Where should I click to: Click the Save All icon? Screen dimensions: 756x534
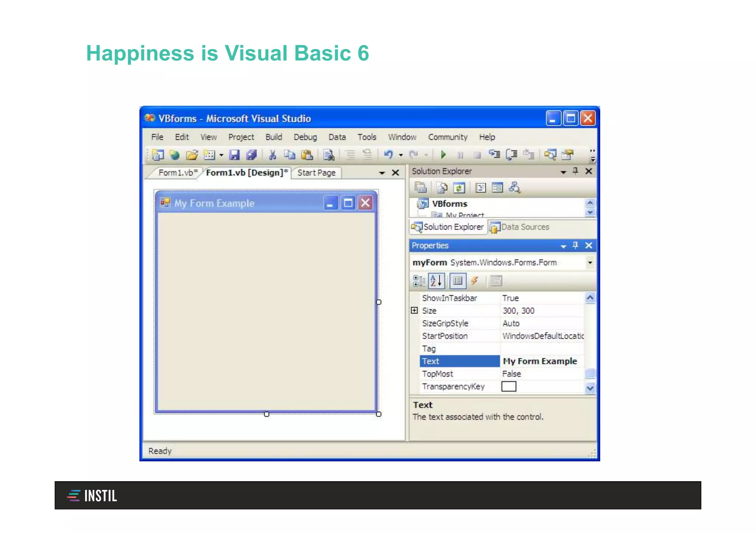[x=251, y=155]
